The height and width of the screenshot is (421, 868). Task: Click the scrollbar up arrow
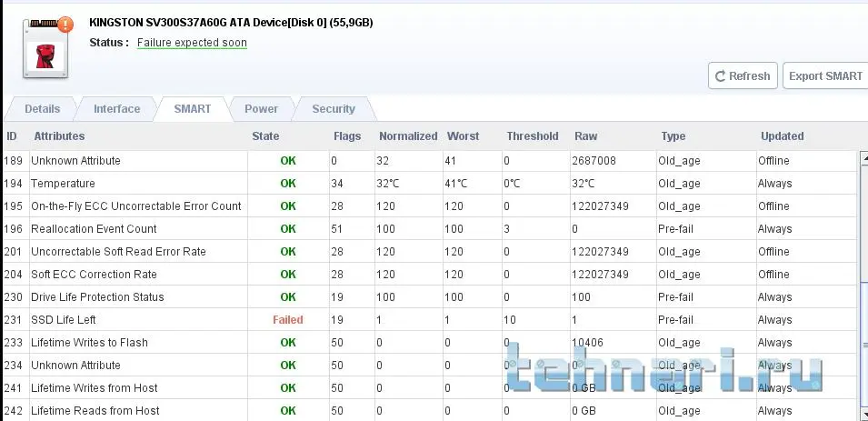(x=864, y=159)
